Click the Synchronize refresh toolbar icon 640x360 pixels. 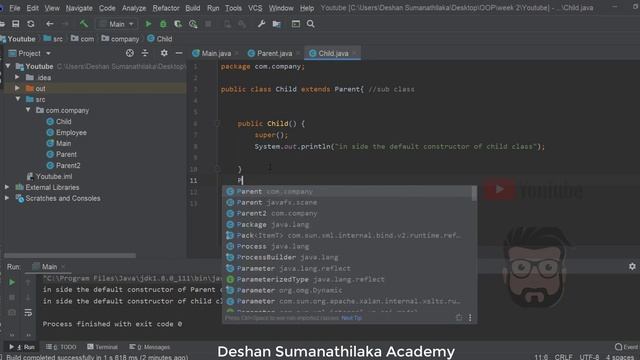pos(31,24)
